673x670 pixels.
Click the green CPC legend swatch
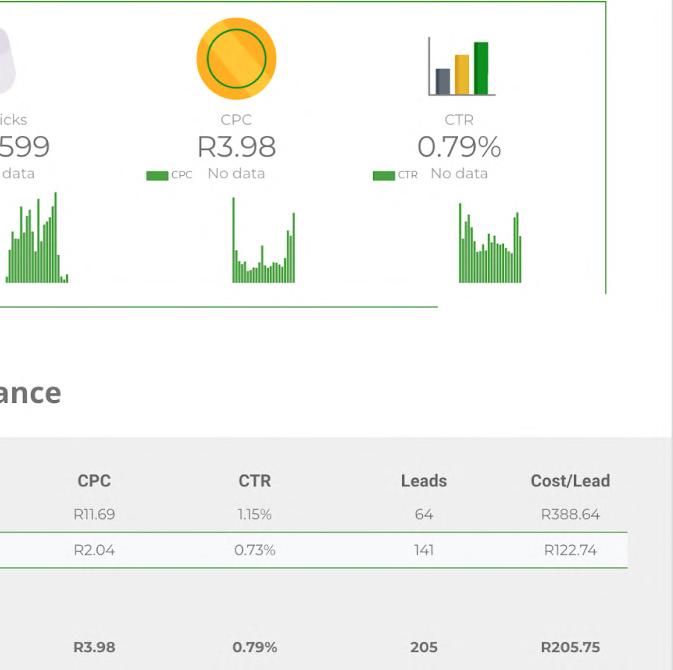157,176
